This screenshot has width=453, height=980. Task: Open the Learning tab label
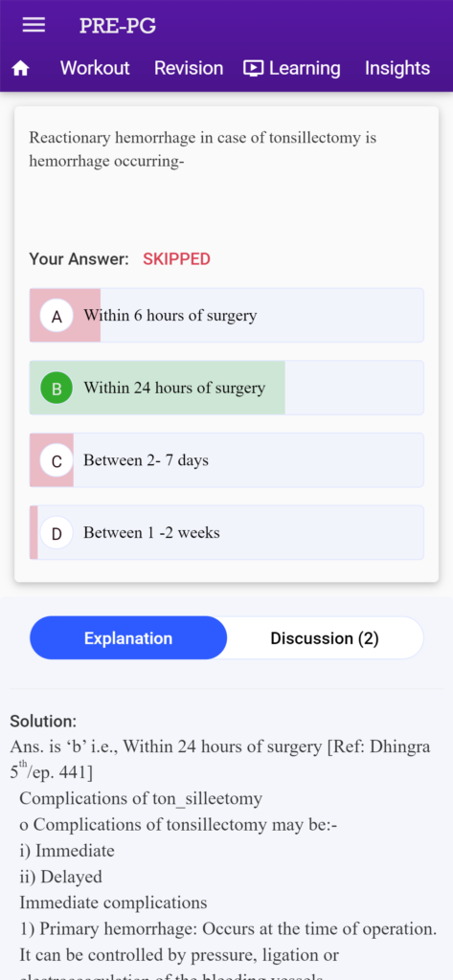(305, 68)
